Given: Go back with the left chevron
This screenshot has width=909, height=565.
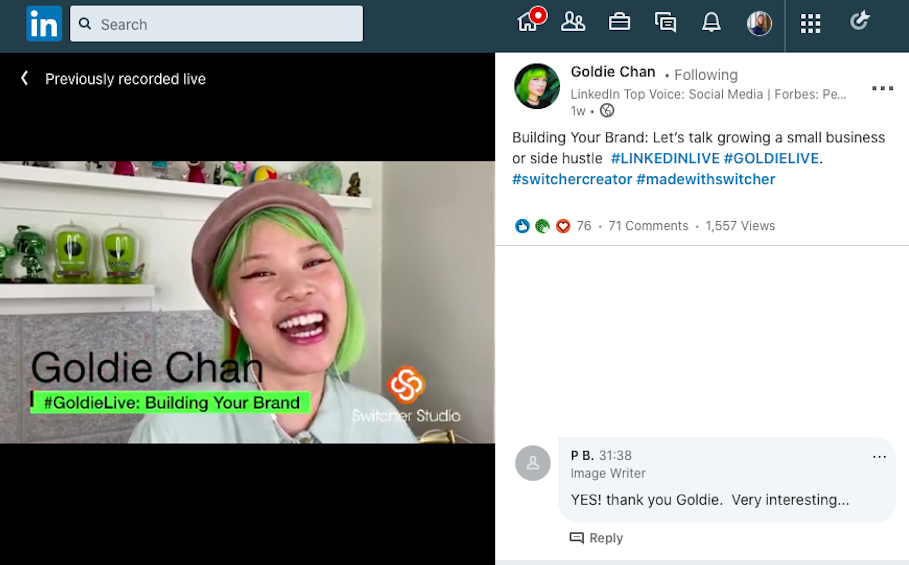Looking at the screenshot, I should click(24, 78).
